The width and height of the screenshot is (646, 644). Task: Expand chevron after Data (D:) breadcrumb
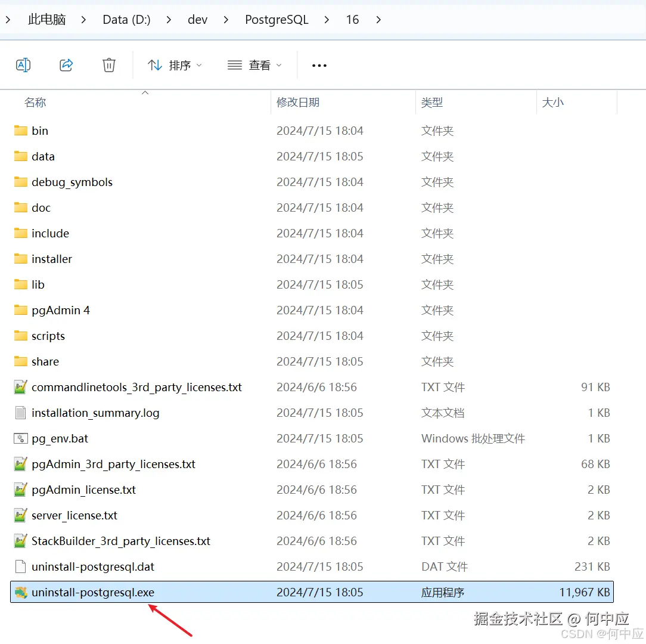[169, 19]
